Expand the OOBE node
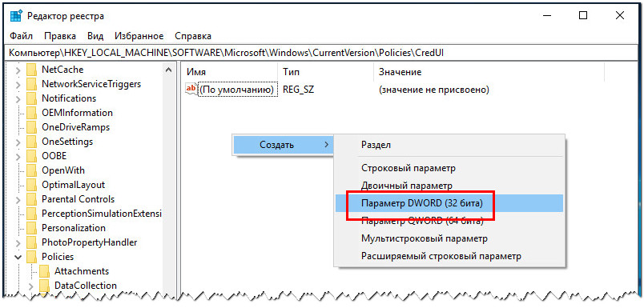This screenshot has width=644, height=308. 18,157
